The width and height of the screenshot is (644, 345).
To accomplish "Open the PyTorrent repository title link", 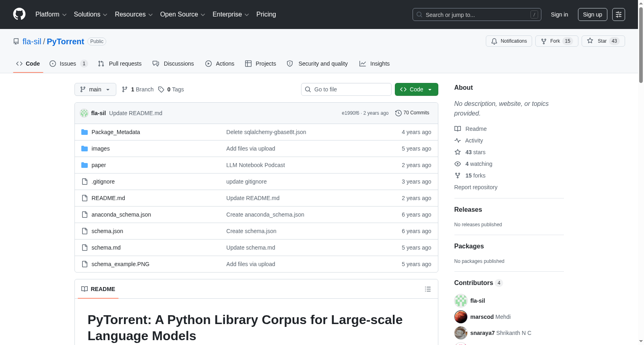I will pyautogui.click(x=66, y=41).
